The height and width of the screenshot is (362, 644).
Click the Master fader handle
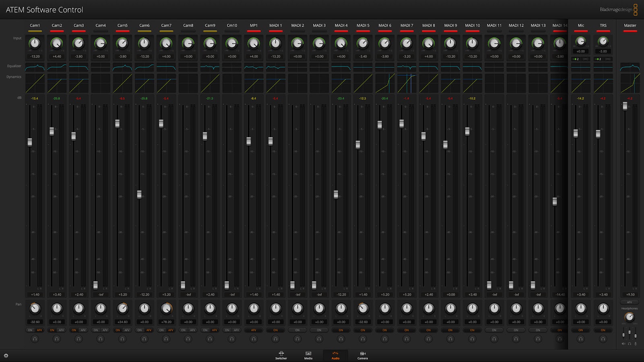pyautogui.click(x=625, y=106)
